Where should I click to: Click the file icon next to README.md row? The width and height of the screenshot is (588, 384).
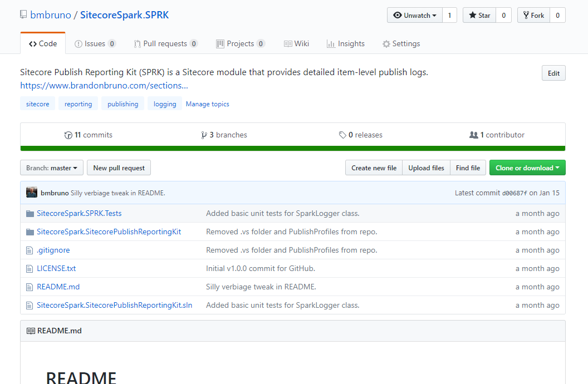tap(30, 287)
